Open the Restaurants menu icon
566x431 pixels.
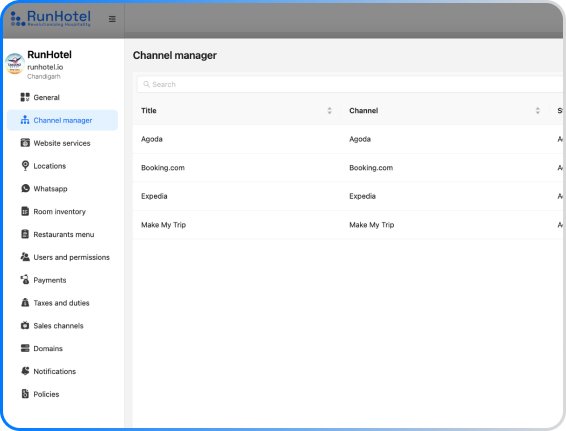(25, 234)
